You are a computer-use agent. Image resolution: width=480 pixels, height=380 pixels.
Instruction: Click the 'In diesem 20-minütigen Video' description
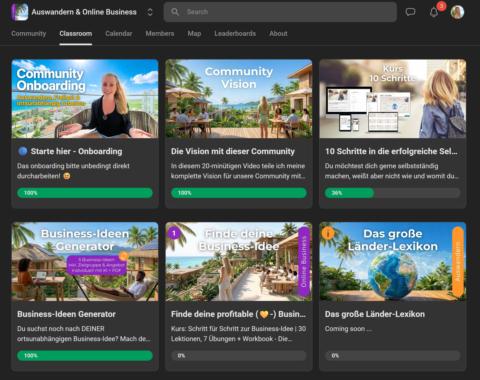click(238, 171)
